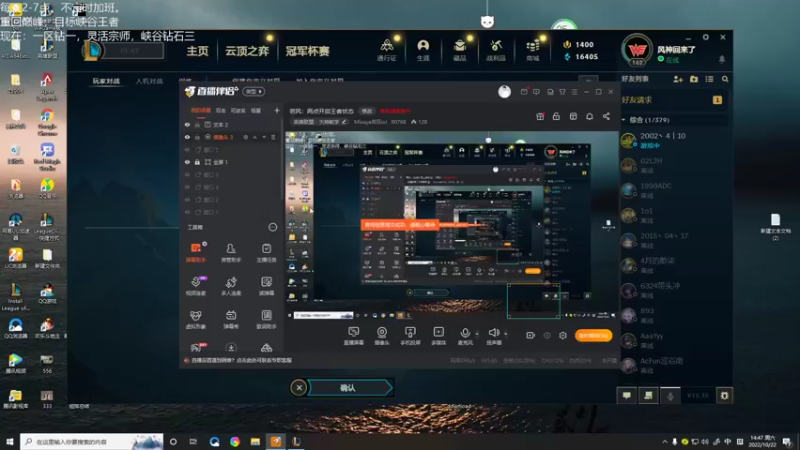
Task: Open the 虚拟形象 bear-face tool in toolbox
Action: [195, 319]
